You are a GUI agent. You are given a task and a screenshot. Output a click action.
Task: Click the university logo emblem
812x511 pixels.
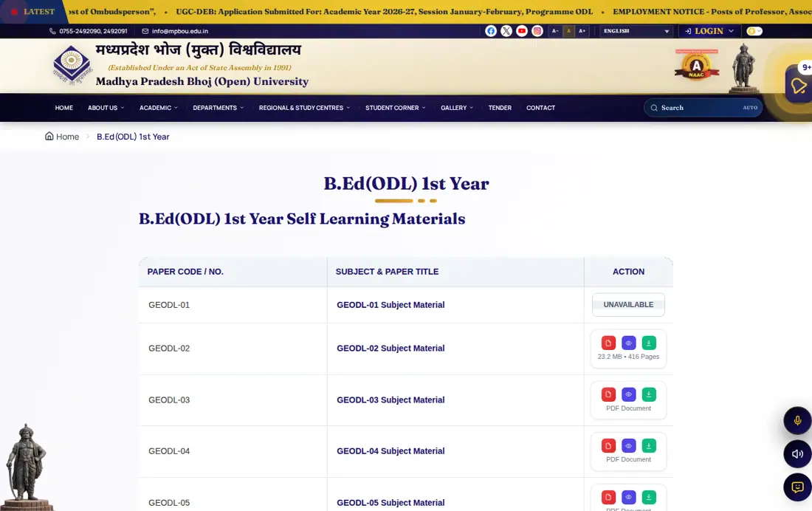pyautogui.click(x=72, y=65)
